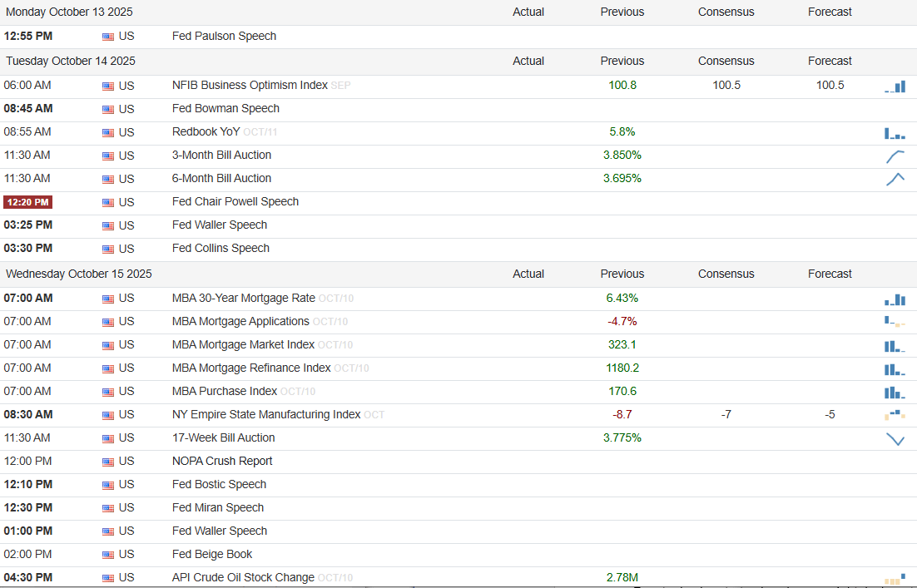The width and height of the screenshot is (917, 588).
Task: Click US flag in Fed Beige Book row
Action: tap(108, 555)
